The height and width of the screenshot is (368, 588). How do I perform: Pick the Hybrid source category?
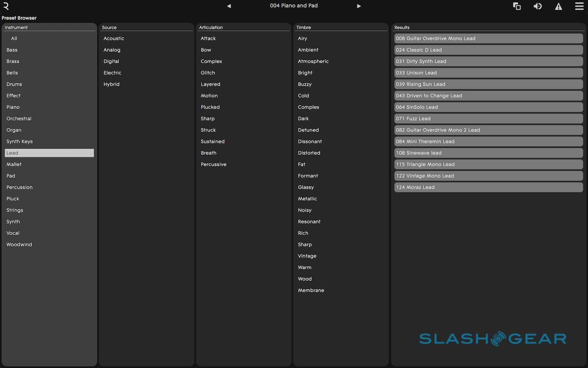pos(112,84)
